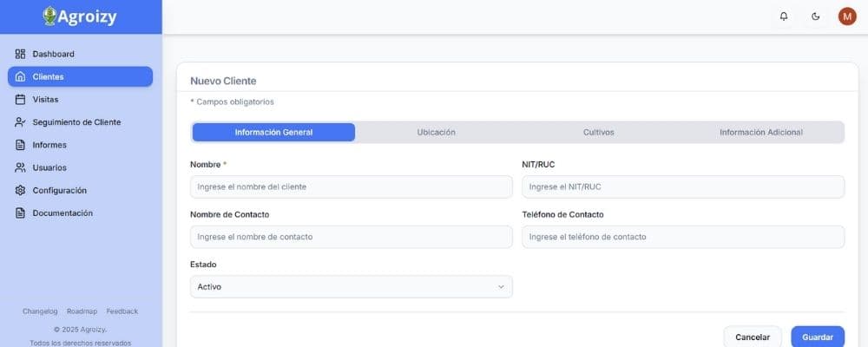Click the Seguimiento de Cliente user icon
Screen dimensions: 868x347
[21, 122]
